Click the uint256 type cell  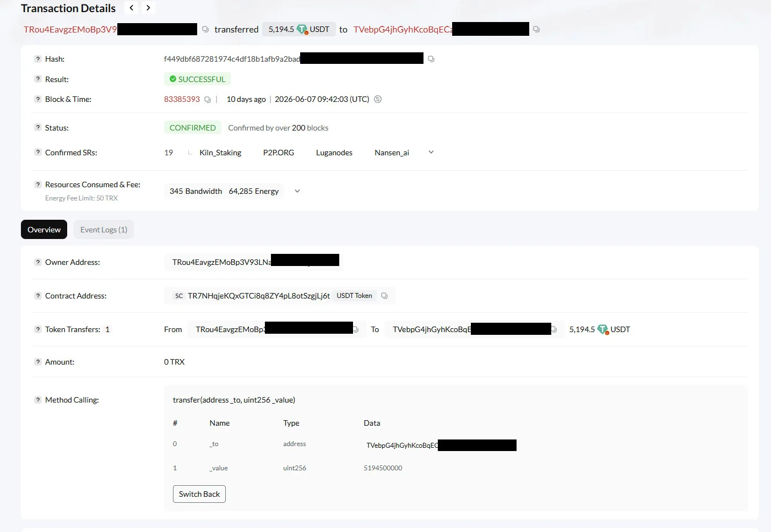tap(295, 468)
